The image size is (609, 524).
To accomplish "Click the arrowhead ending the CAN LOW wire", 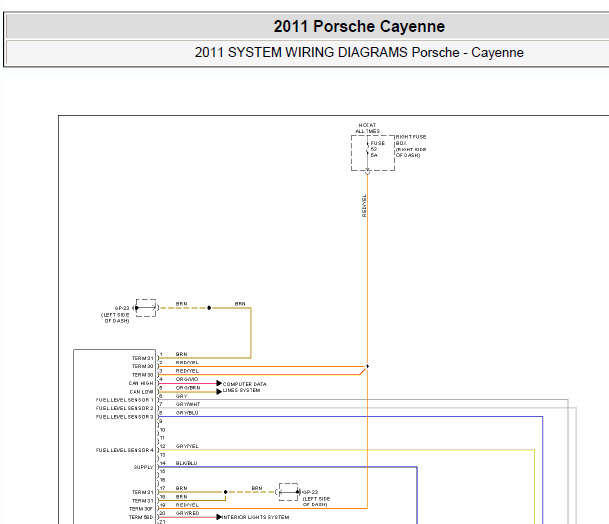I will pos(219,392).
